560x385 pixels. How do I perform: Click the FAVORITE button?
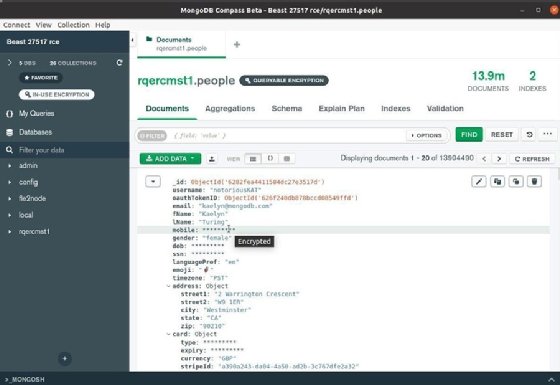click(41, 78)
